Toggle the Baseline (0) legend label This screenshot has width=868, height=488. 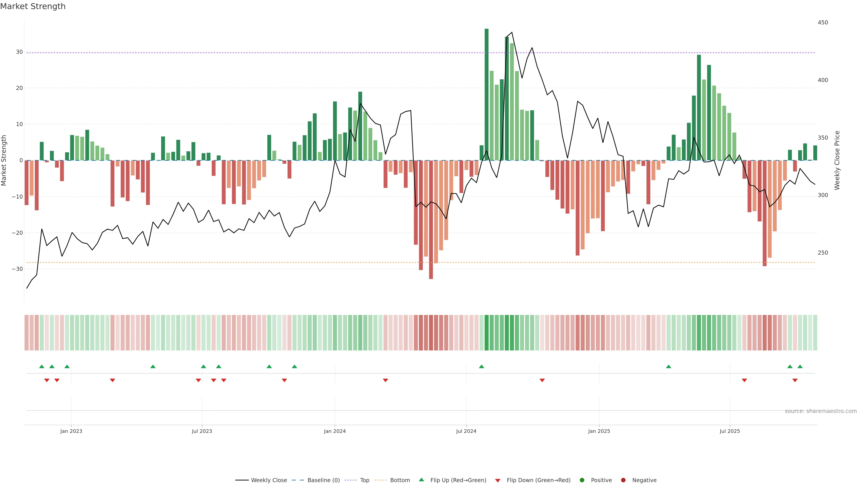pyautogui.click(x=323, y=480)
